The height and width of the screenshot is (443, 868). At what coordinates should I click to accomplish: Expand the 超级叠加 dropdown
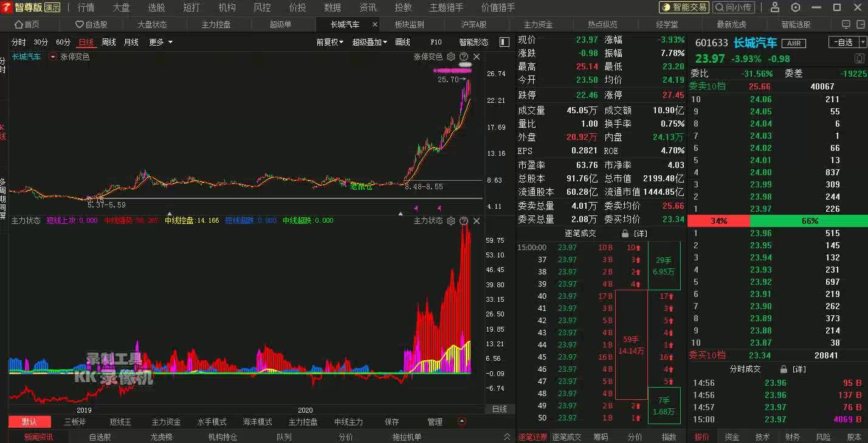(370, 42)
